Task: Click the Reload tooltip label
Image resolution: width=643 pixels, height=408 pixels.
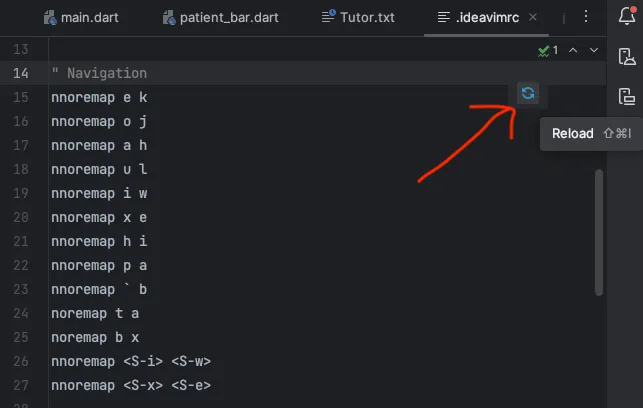Action: (x=572, y=133)
